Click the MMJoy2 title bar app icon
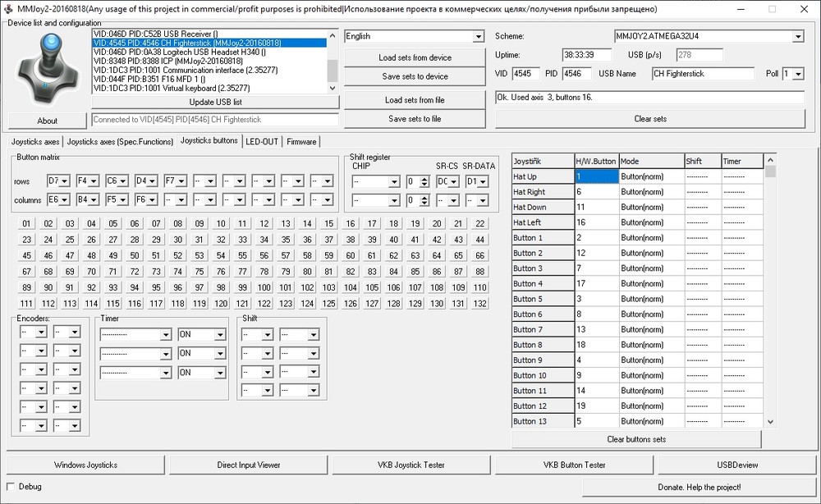 pyautogui.click(x=8, y=8)
